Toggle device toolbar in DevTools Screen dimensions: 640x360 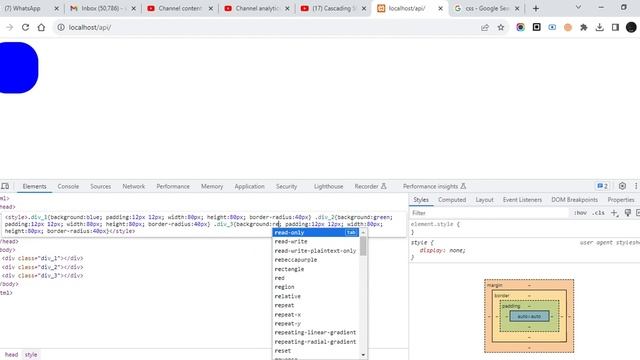click(5, 186)
